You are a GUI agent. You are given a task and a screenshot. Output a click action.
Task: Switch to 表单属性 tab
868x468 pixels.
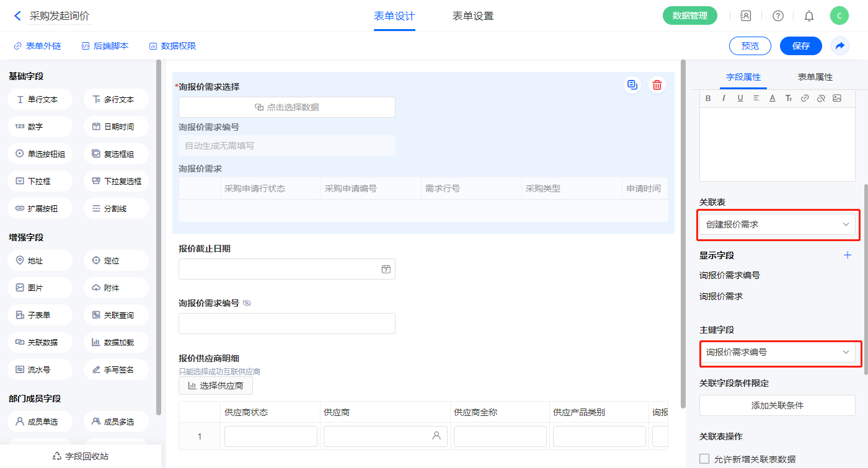coord(815,77)
